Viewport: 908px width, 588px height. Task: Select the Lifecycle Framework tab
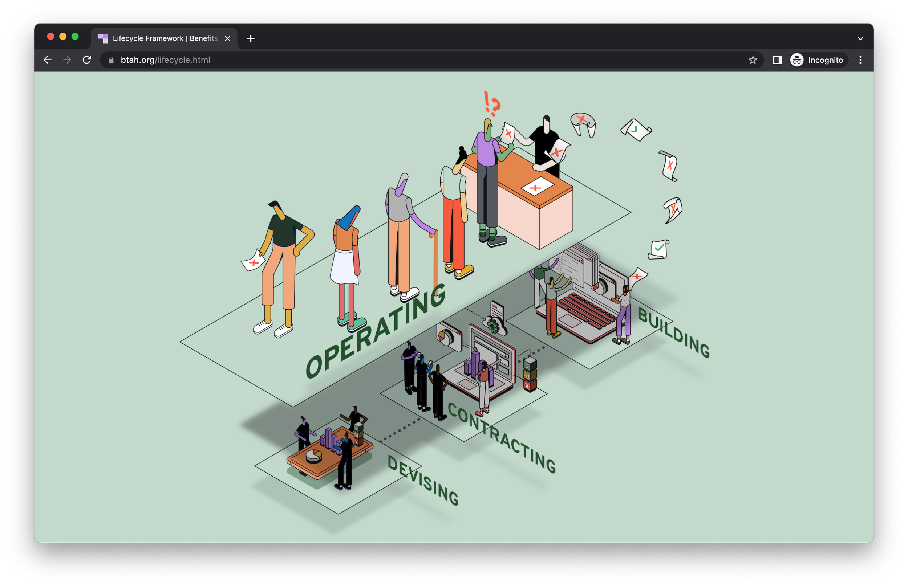164,38
